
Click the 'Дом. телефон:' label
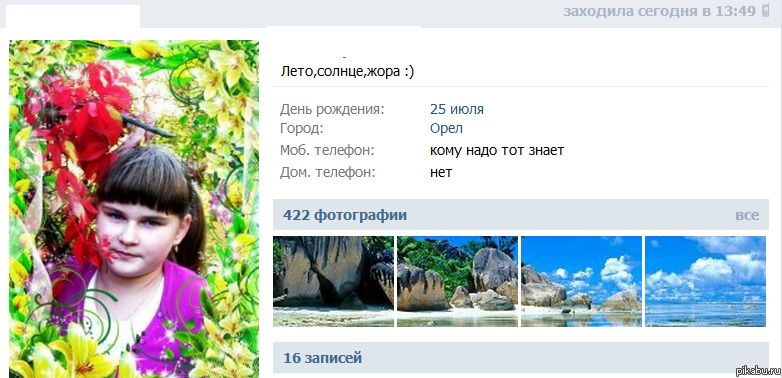pyautogui.click(x=327, y=173)
